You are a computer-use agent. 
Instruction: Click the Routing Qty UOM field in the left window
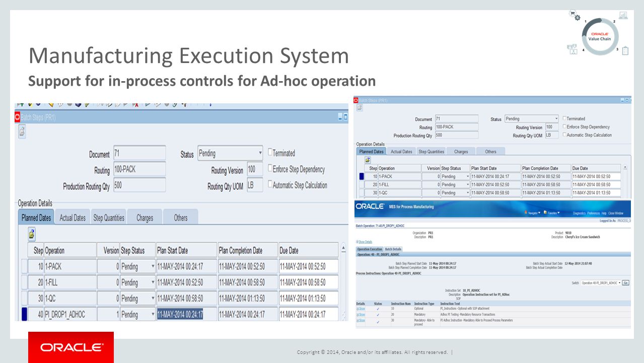coord(255,186)
